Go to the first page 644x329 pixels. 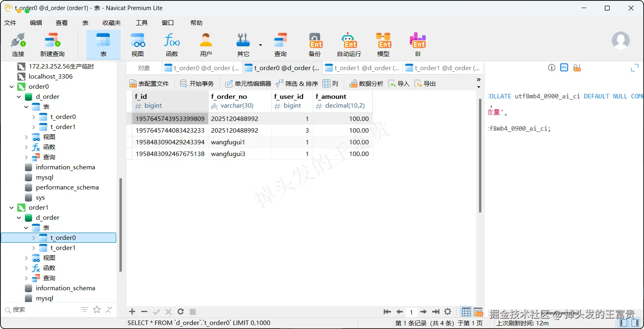387,312
